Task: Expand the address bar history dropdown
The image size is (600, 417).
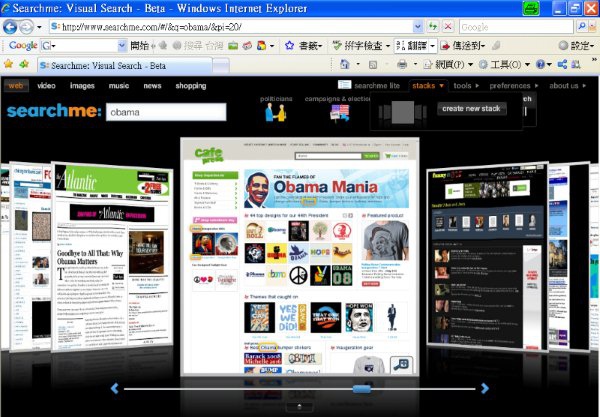Action: click(x=418, y=27)
